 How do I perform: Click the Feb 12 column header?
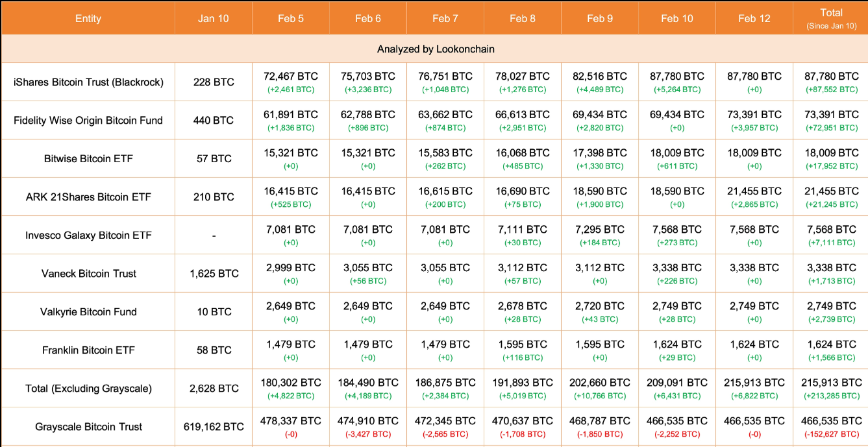(x=754, y=18)
